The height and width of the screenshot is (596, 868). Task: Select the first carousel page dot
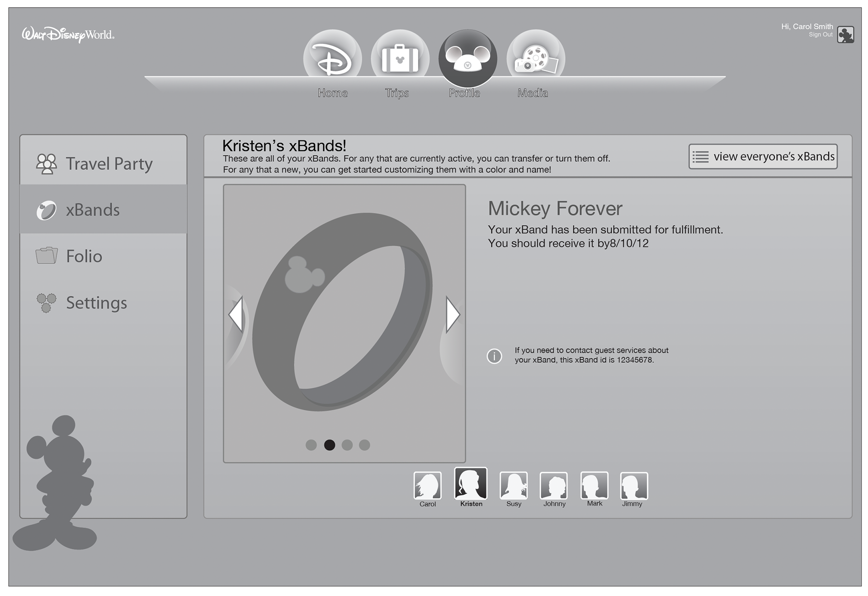pos(311,445)
